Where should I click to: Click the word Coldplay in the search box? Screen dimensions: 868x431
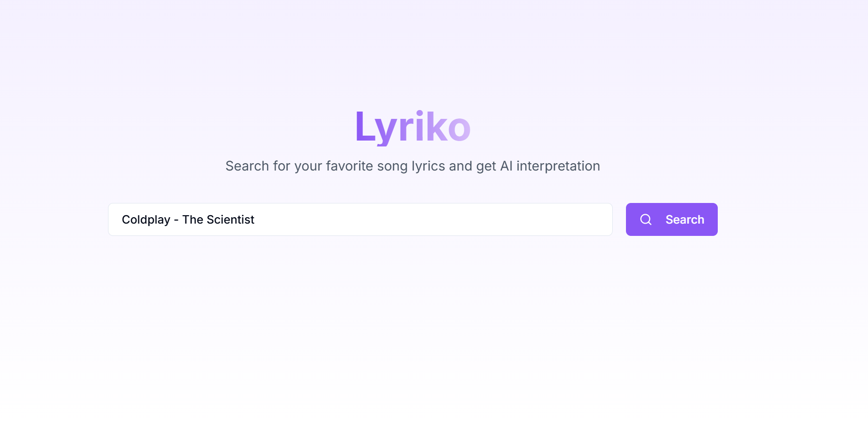145,219
